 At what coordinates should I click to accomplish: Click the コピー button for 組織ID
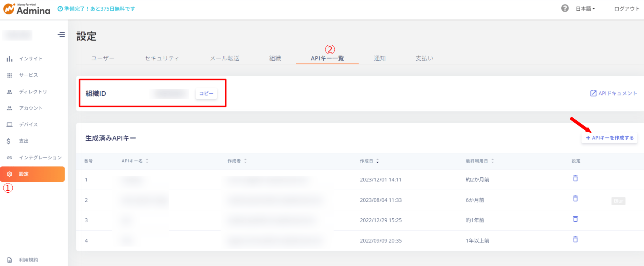pos(206,93)
